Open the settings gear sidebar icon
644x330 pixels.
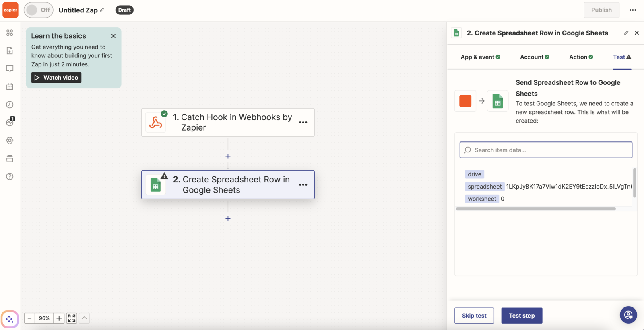pyautogui.click(x=10, y=141)
